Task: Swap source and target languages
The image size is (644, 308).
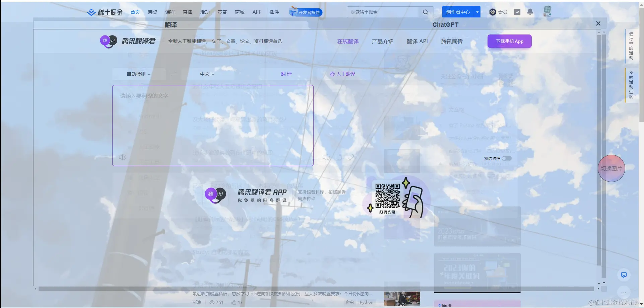Action: click(173, 74)
